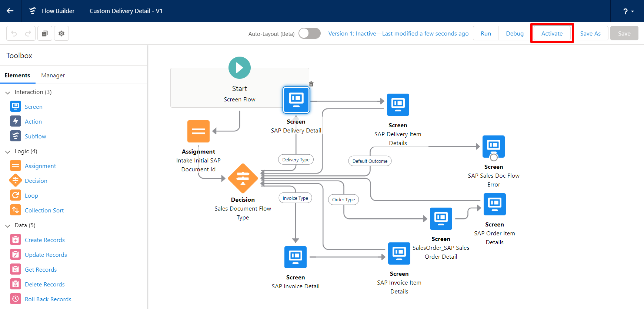
Task: Click the Custom Delivery Detail - V1 title
Action: point(126,11)
